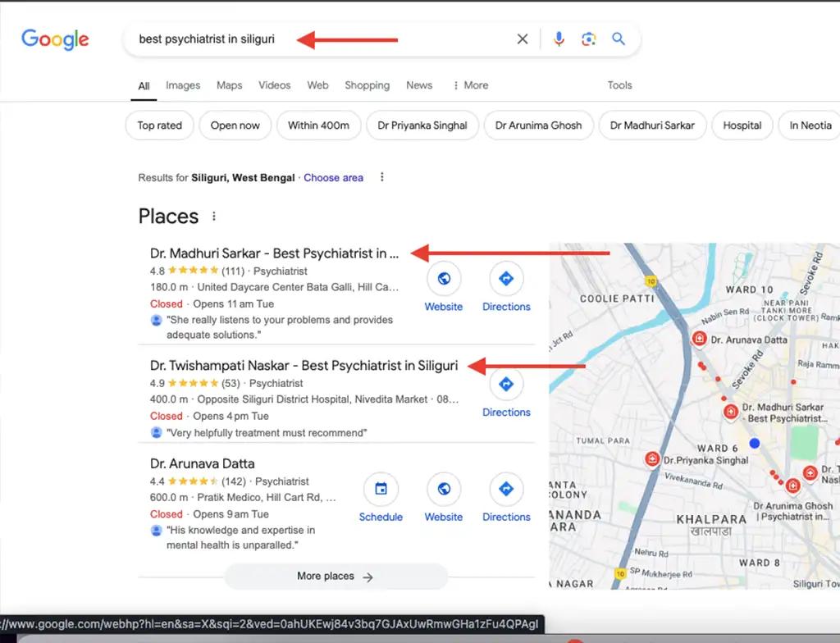Screen dimensions: 840x643
Task: Switch to the Images tab
Action: click(183, 85)
